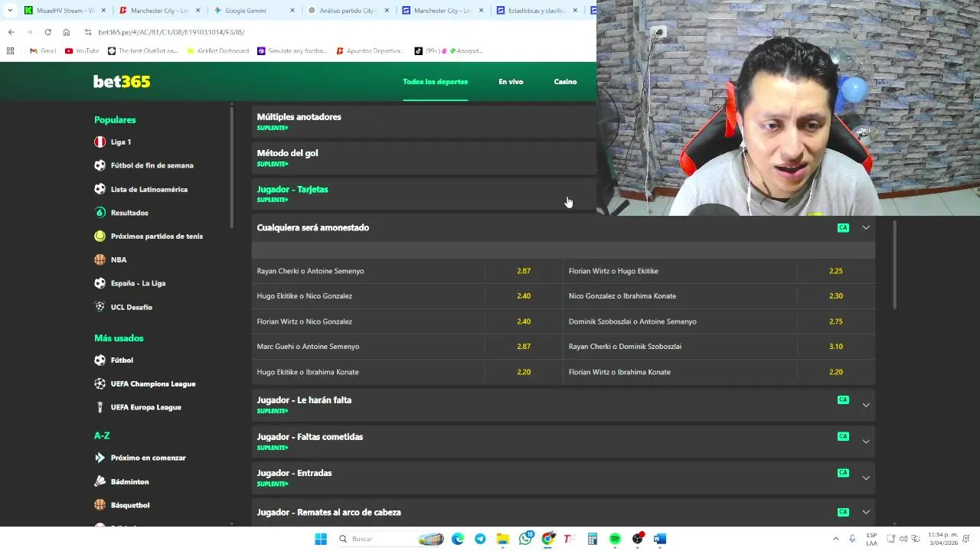Viewport: 980px width, 551px height.
Task: Go back with the browser back arrow
Action: (11, 32)
